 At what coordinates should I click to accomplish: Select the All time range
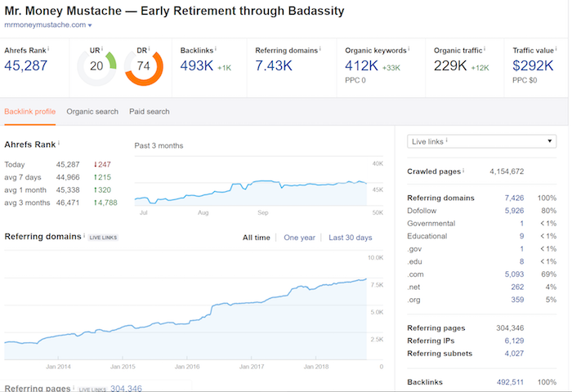(x=257, y=238)
